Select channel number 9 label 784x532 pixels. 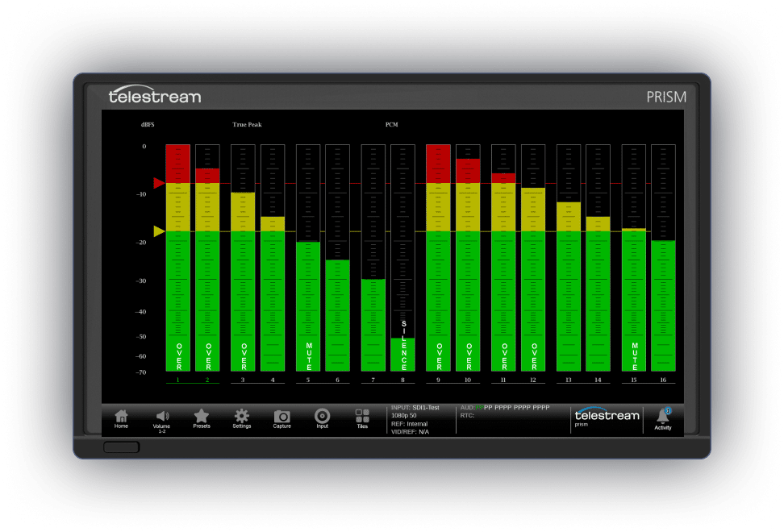[x=438, y=380]
